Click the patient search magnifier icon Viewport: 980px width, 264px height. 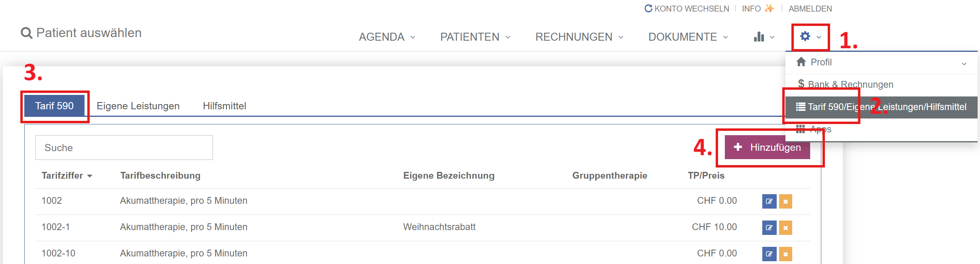[x=26, y=33]
